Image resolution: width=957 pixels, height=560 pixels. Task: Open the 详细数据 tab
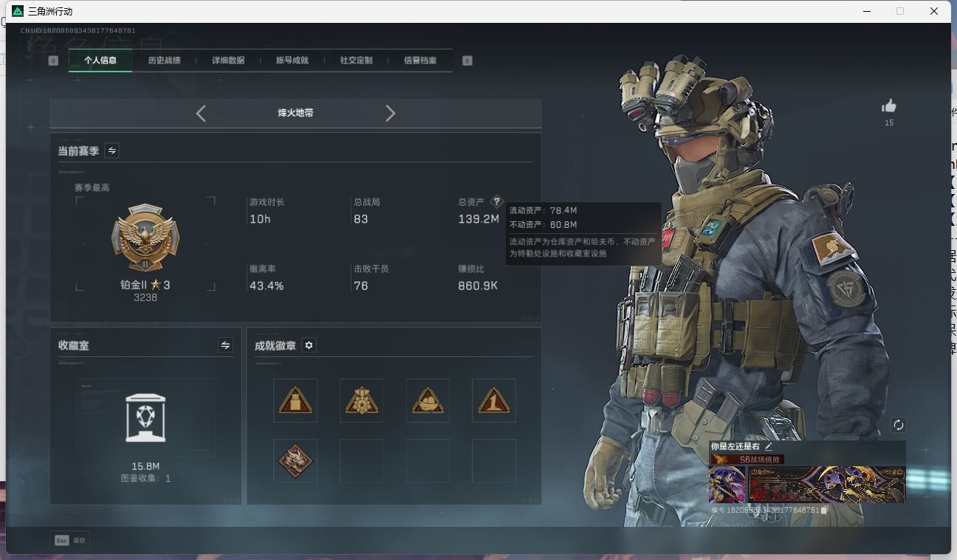[228, 61]
